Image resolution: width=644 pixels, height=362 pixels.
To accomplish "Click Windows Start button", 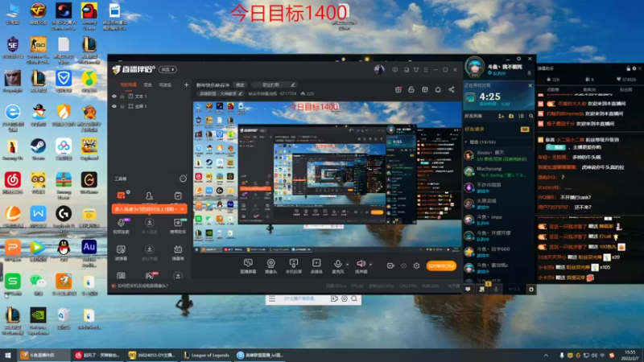I will tap(8, 355).
